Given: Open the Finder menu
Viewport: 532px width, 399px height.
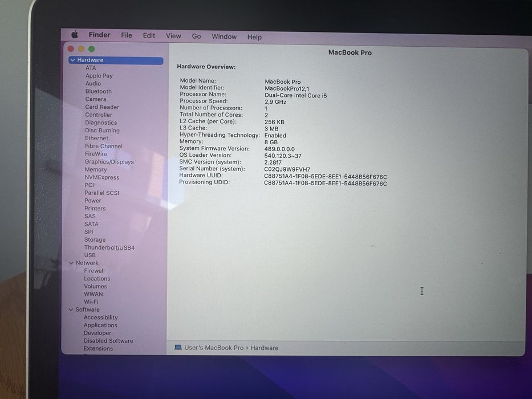Looking at the screenshot, I should click(99, 35).
